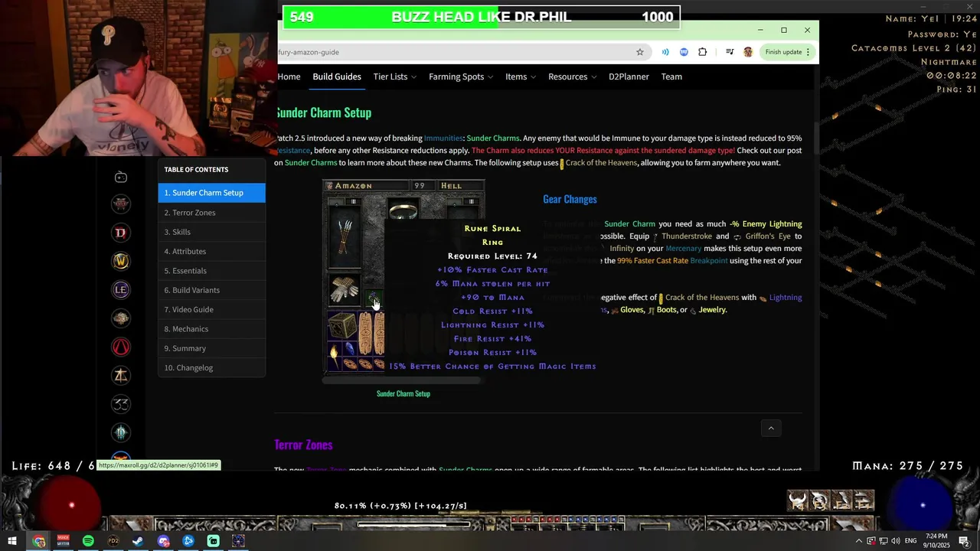Viewport: 980px width, 551px height.
Task: Go to the Home nav item
Action: (x=289, y=77)
